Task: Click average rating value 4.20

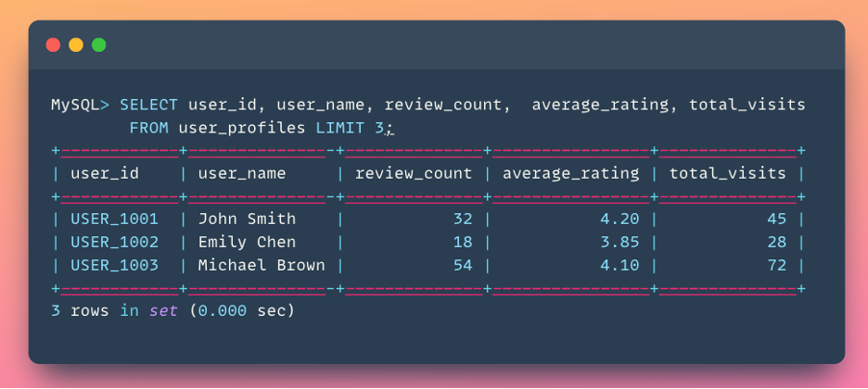Action: [620, 219]
